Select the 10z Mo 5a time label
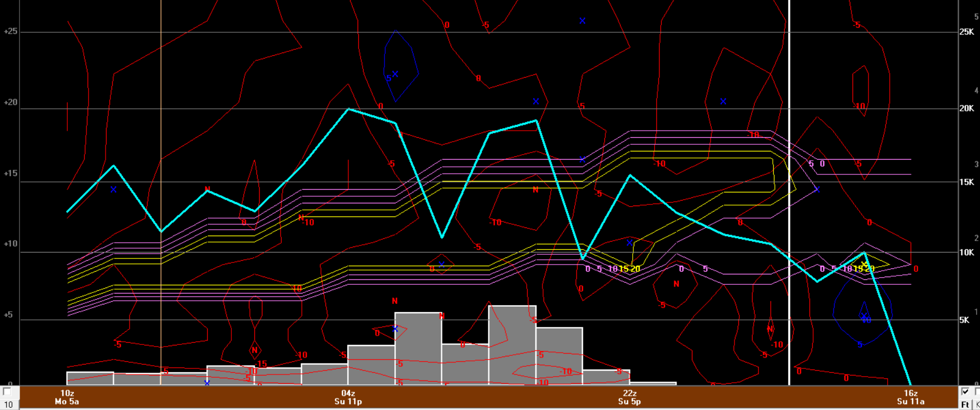This screenshot has height=410, width=980. pyautogui.click(x=67, y=397)
